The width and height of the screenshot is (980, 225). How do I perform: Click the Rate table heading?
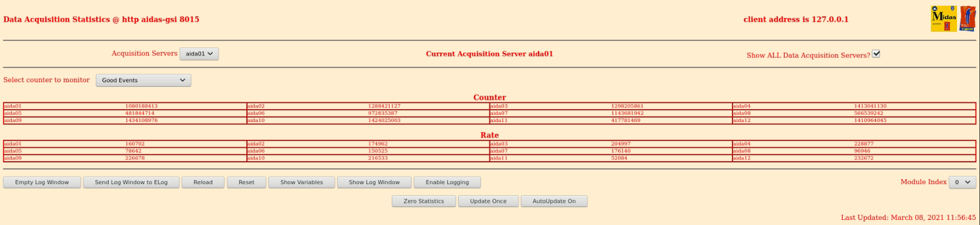point(489,135)
